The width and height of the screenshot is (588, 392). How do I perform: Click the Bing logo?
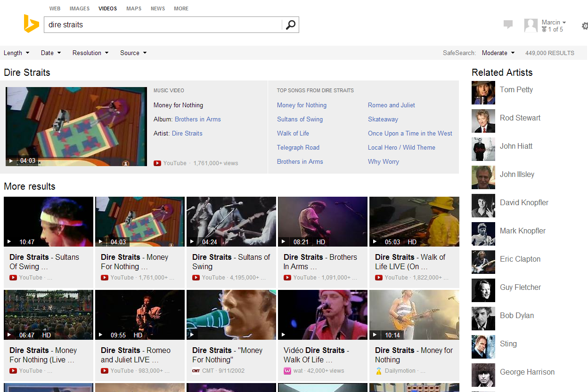pyautogui.click(x=31, y=24)
